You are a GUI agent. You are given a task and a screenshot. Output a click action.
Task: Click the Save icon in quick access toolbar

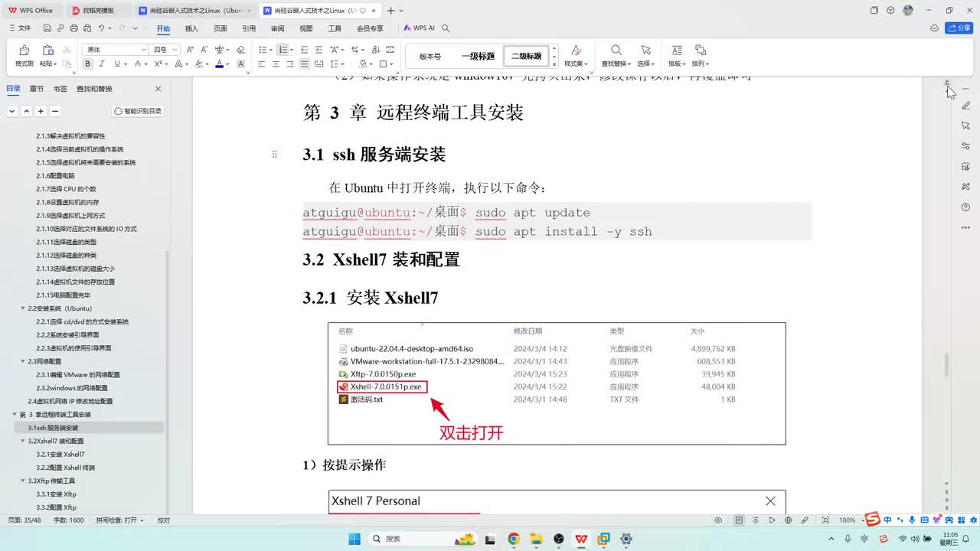click(x=47, y=28)
